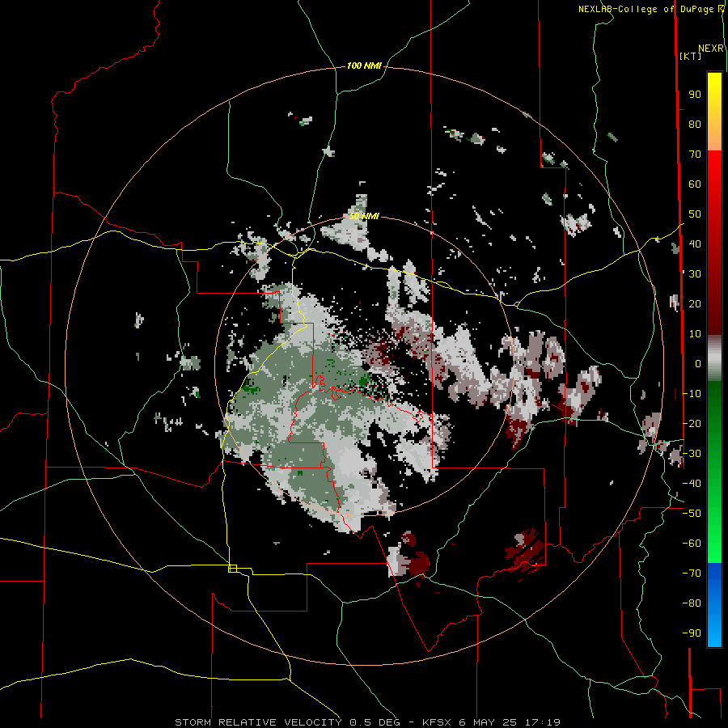Click the -40 value on velocity scale
The height and width of the screenshot is (728, 728).
[692, 484]
